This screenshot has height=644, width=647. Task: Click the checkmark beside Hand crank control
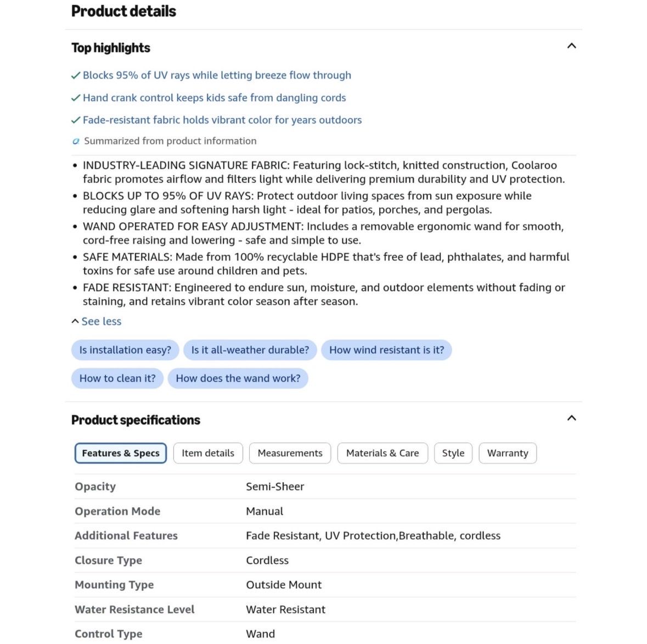click(76, 98)
